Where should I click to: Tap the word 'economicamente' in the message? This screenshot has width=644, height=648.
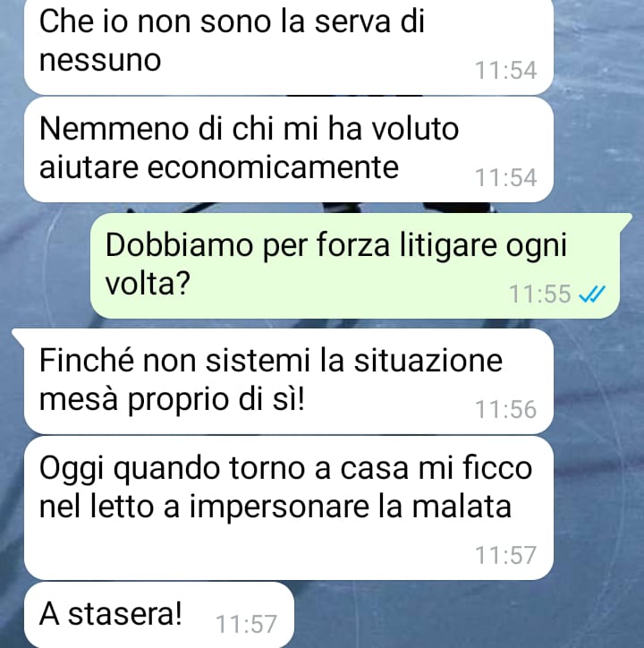pyautogui.click(x=273, y=167)
